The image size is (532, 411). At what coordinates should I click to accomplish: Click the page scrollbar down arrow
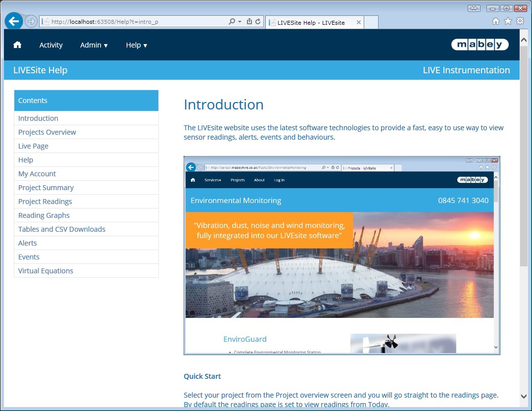click(x=524, y=396)
